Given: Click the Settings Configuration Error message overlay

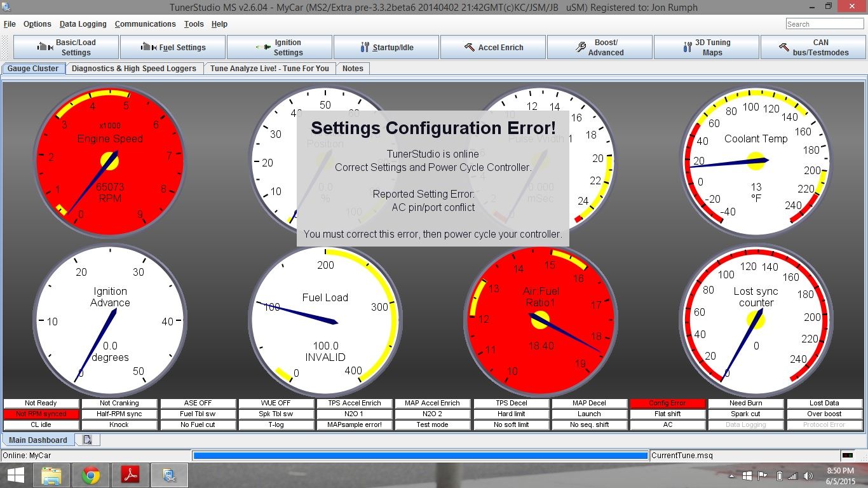Looking at the screenshot, I should click(433, 179).
